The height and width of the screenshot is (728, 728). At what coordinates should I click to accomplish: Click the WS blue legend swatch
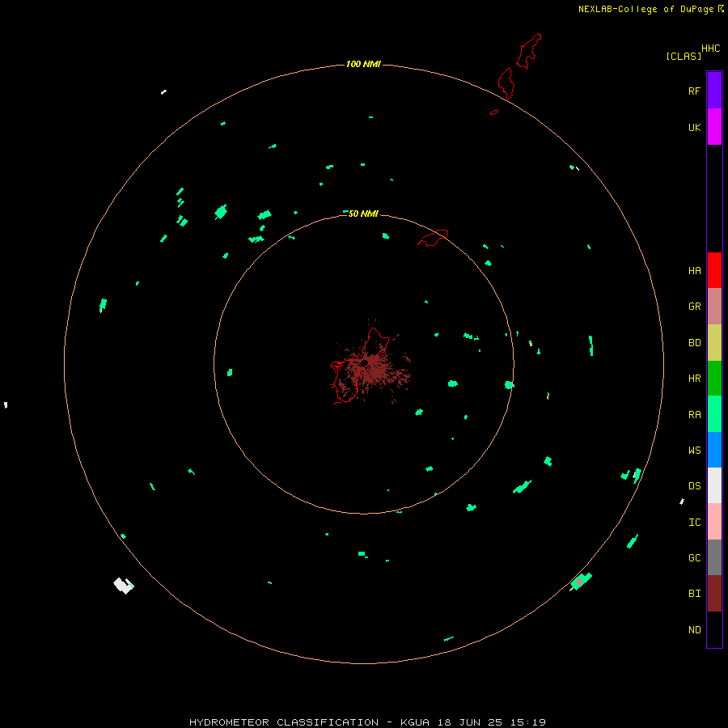(x=714, y=450)
